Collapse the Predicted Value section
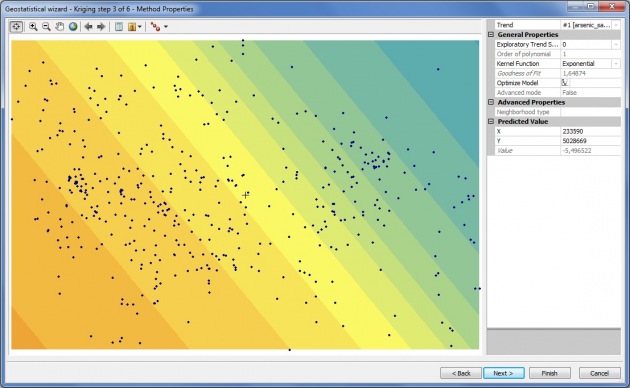Viewport: 630px width, 388px height. 491,121
